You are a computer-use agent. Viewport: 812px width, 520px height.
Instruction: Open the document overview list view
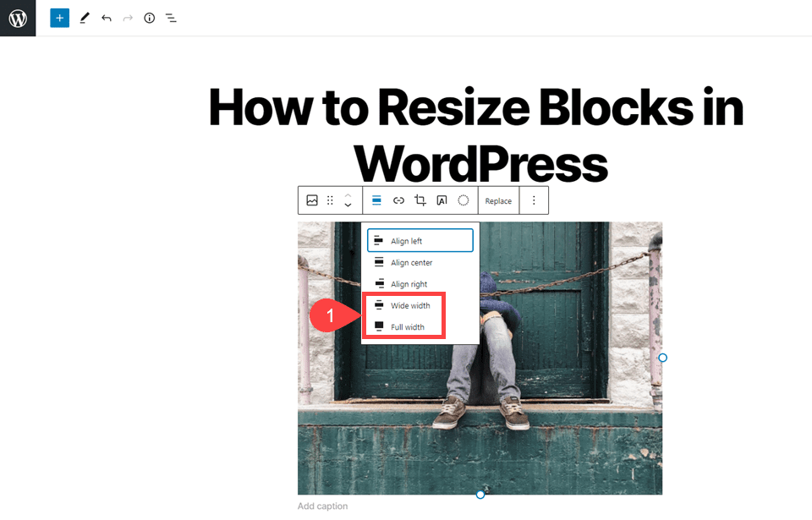pyautogui.click(x=171, y=18)
